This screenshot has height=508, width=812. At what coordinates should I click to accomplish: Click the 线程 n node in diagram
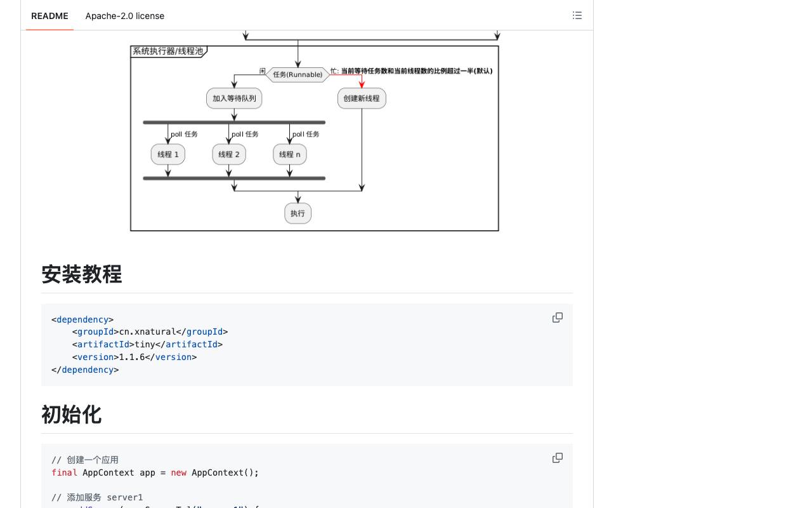pos(290,154)
